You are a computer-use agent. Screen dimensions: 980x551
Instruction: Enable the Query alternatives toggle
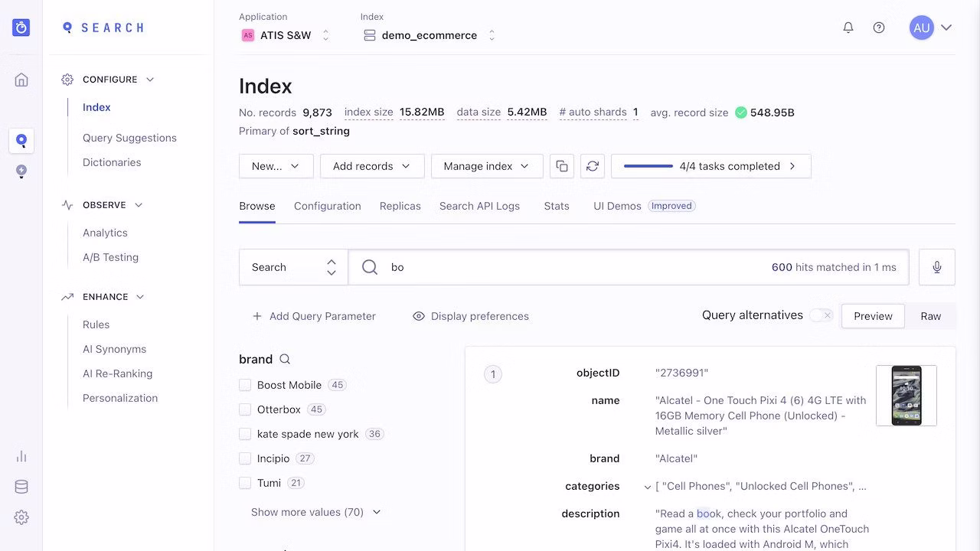(821, 315)
